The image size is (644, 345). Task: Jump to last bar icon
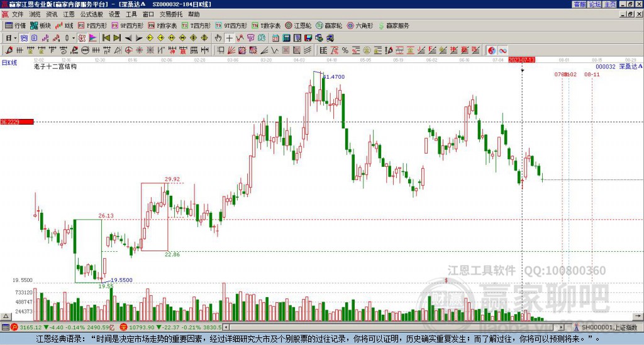117,38
